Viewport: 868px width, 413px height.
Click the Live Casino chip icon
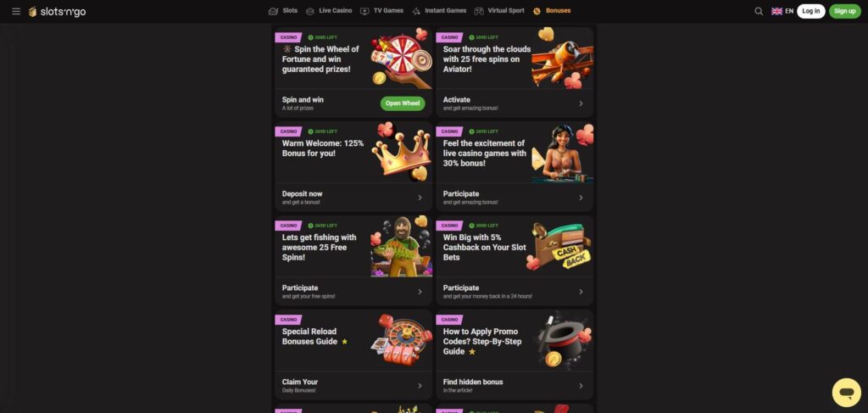tap(310, 11)
